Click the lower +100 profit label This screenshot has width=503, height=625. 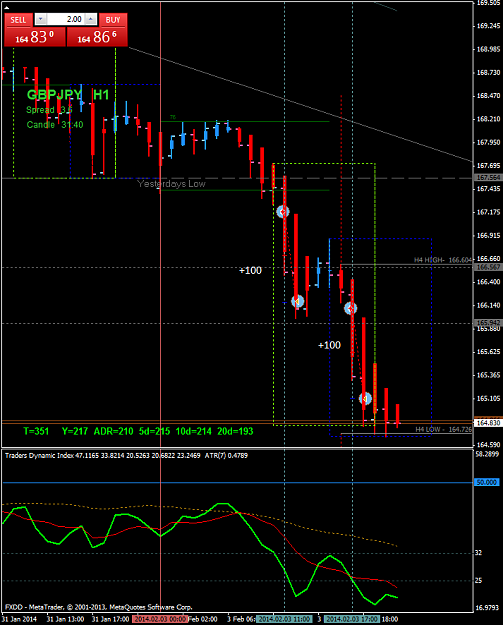click(x=329, y=345)
